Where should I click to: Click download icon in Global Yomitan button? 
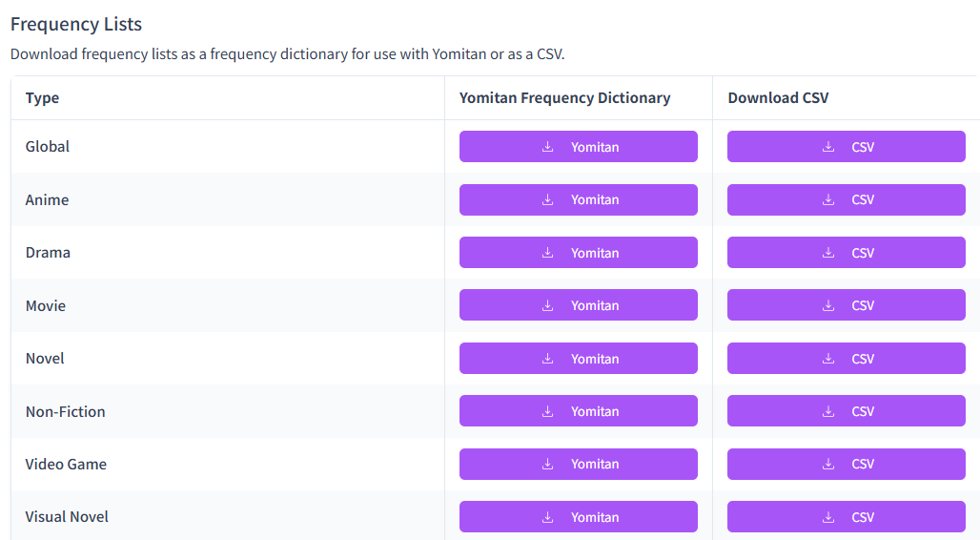click(x=548, y=147)
